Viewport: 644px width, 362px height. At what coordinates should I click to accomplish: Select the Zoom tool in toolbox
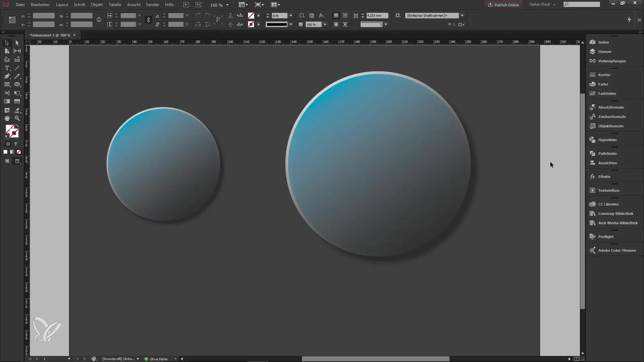[17, 118]
